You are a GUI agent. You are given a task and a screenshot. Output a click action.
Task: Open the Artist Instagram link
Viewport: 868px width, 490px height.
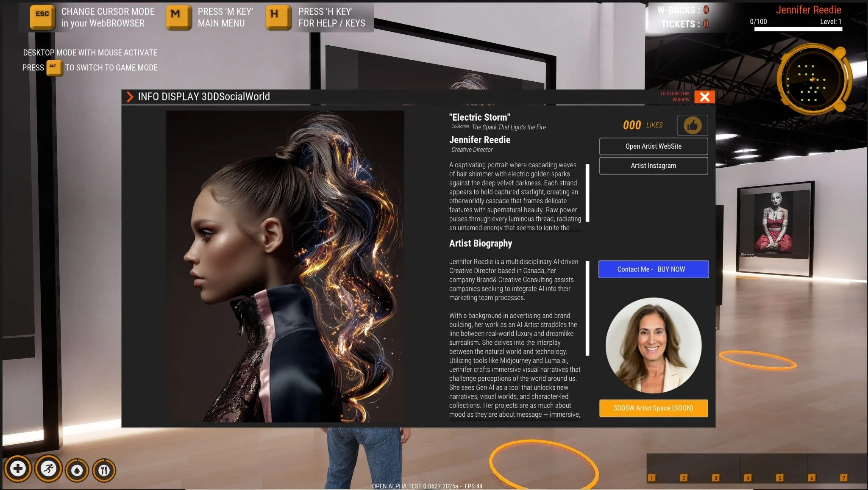[654, 166]
